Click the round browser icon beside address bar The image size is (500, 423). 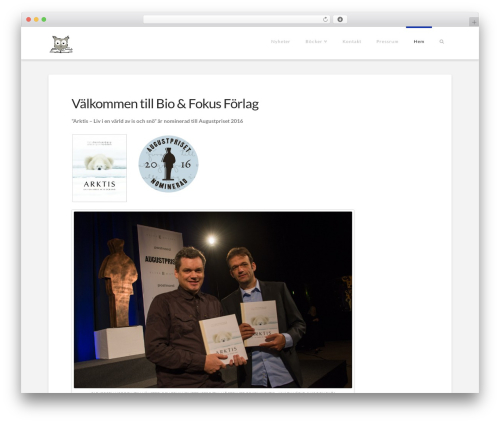(340, 19)
